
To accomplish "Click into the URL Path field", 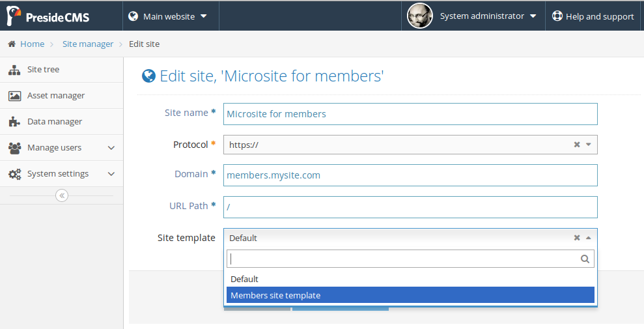I will [410, 207].
